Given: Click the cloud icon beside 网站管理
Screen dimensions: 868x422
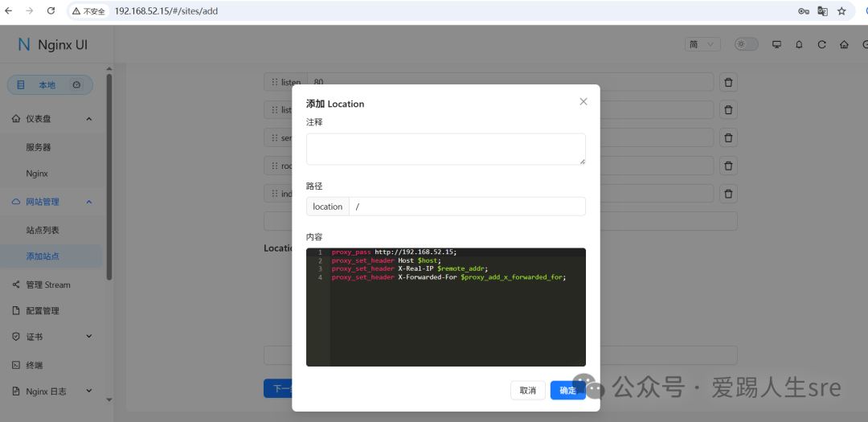Looking at the screenshot, I should pos(15,202).
